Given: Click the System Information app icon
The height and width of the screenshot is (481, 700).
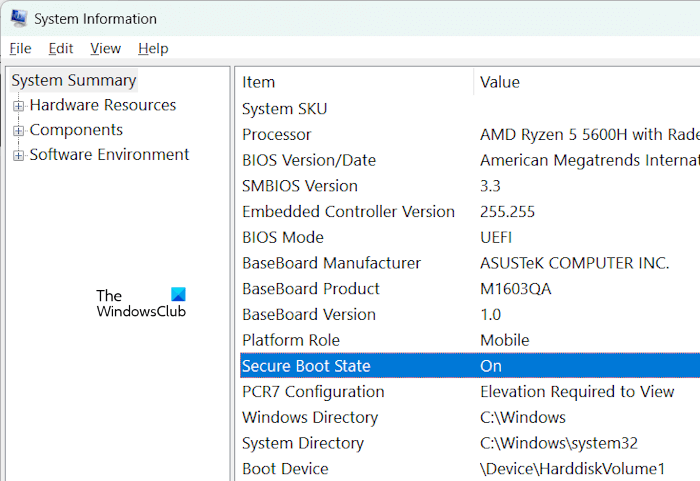Looking at the screenshot, I should click(17, 19).
